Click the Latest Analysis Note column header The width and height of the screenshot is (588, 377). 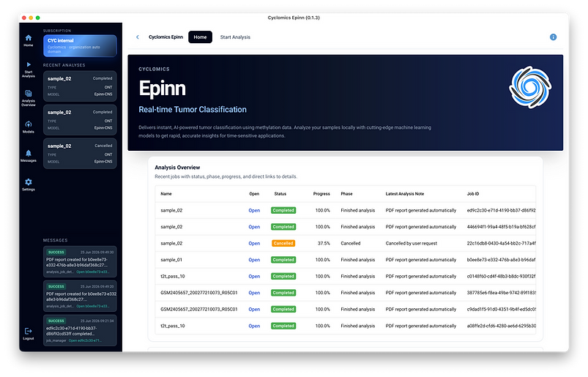click(405, 194)
